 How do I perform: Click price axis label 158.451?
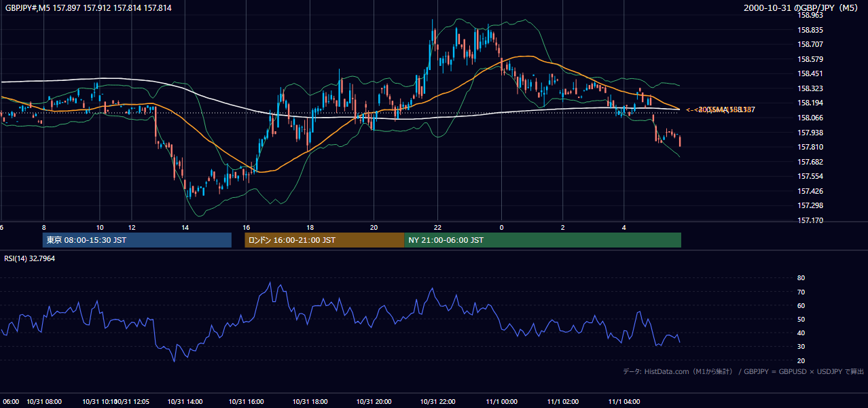click(810, 74)
